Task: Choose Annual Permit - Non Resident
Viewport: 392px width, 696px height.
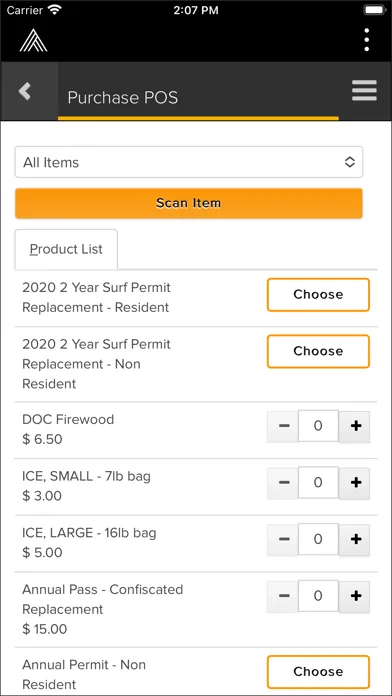Action: (x=318, y=672)
